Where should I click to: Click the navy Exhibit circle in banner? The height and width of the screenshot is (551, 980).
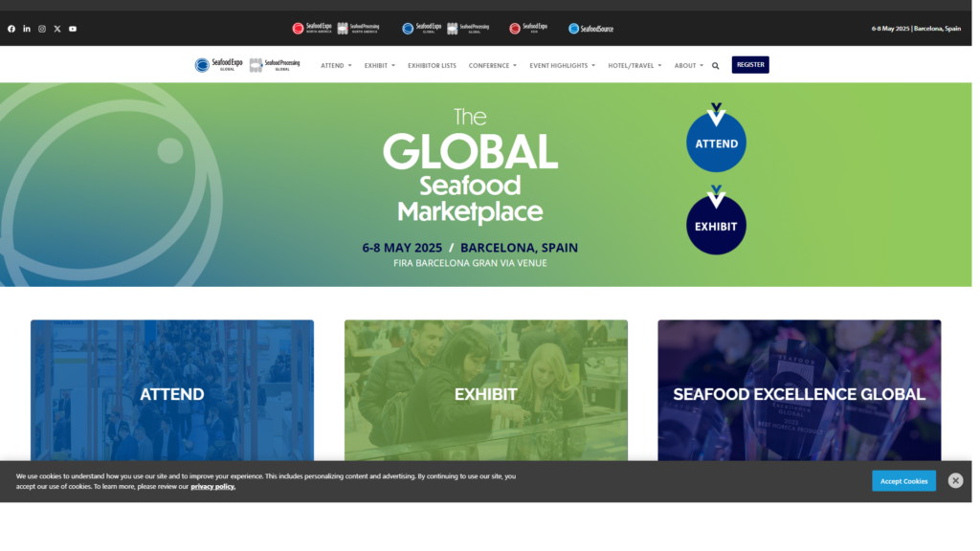tap(716, 225)
